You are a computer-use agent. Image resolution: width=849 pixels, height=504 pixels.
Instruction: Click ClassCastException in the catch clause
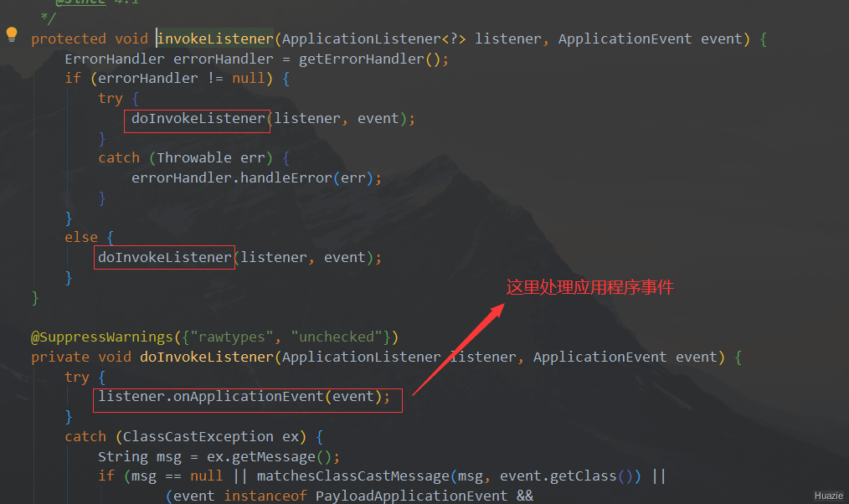coord(198,437)
